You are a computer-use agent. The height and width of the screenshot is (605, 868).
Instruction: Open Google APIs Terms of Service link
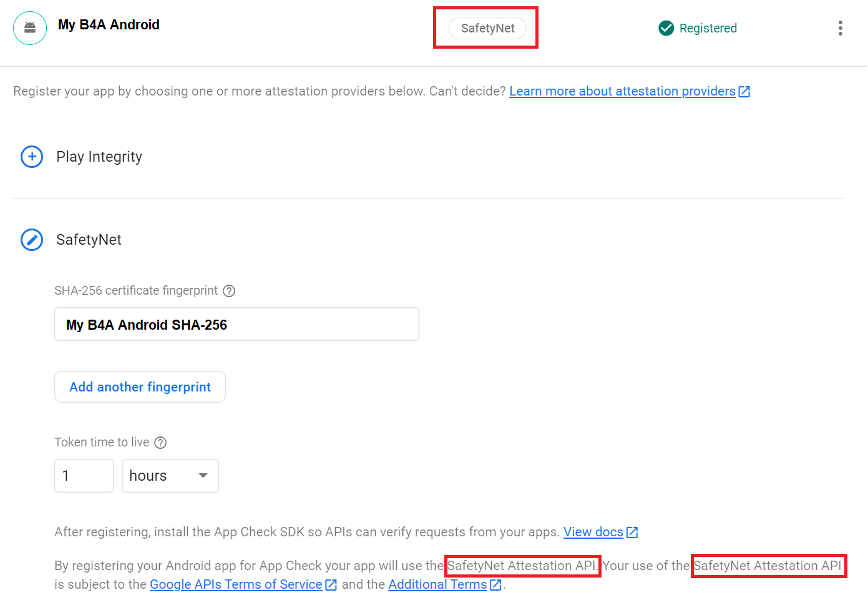[x=236, y=584]
